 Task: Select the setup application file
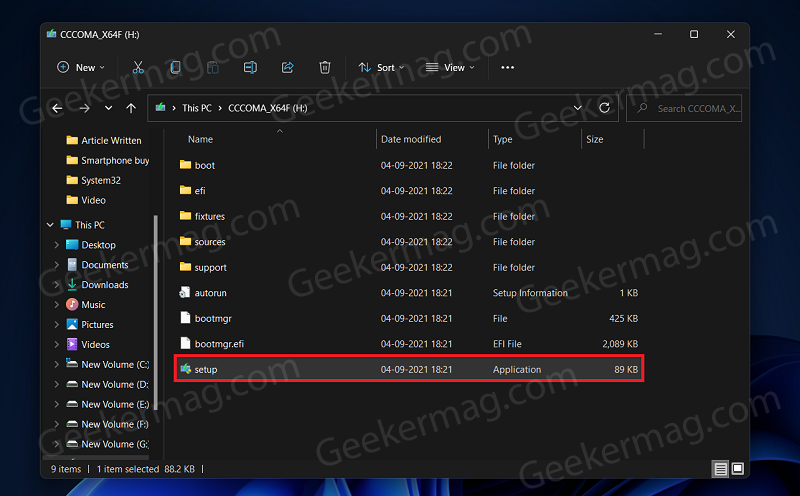pyautogui.click(x=409, y=369)
